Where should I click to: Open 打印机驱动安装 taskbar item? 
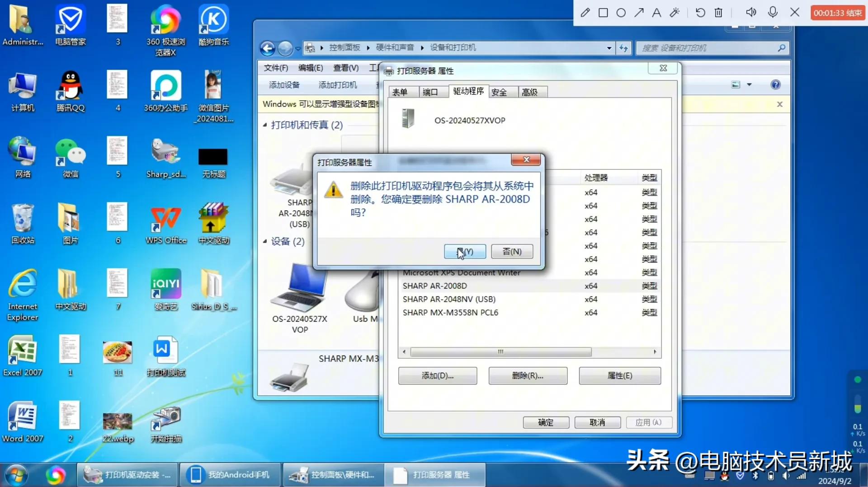tap(127, 475)
